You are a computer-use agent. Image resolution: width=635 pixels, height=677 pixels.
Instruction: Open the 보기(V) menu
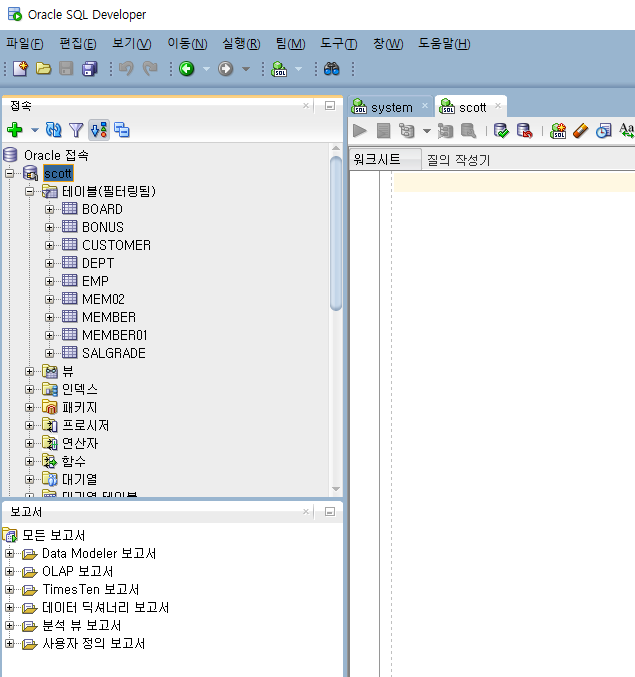tap(132, 44)
